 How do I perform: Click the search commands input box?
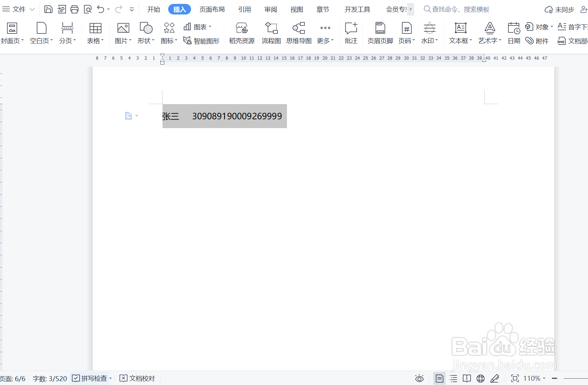tap(461, 10)
